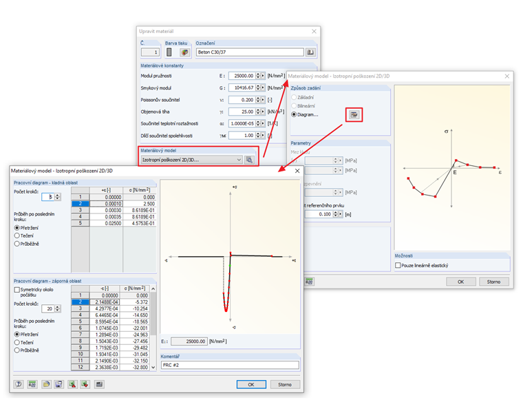The width and height of the screenshot is (523, 420).
Task: Select Přetržení in positive area
Action: point(17,228)
